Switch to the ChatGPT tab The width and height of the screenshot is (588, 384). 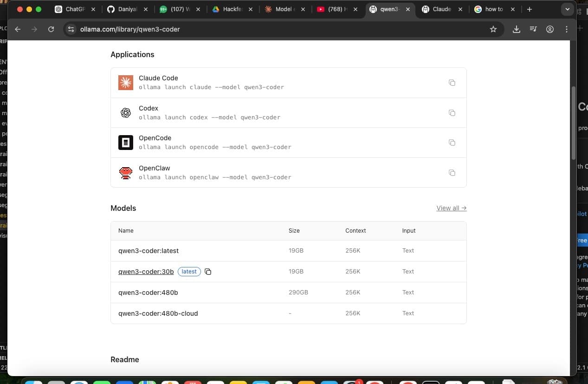pyautogui.click(x=74, y=9)
